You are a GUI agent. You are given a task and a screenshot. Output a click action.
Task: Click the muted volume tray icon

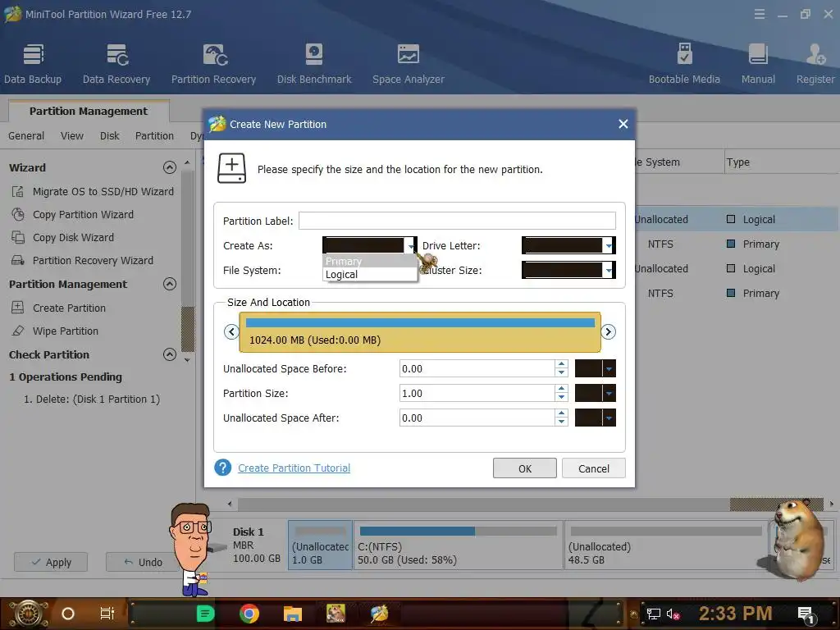[673, 614]
